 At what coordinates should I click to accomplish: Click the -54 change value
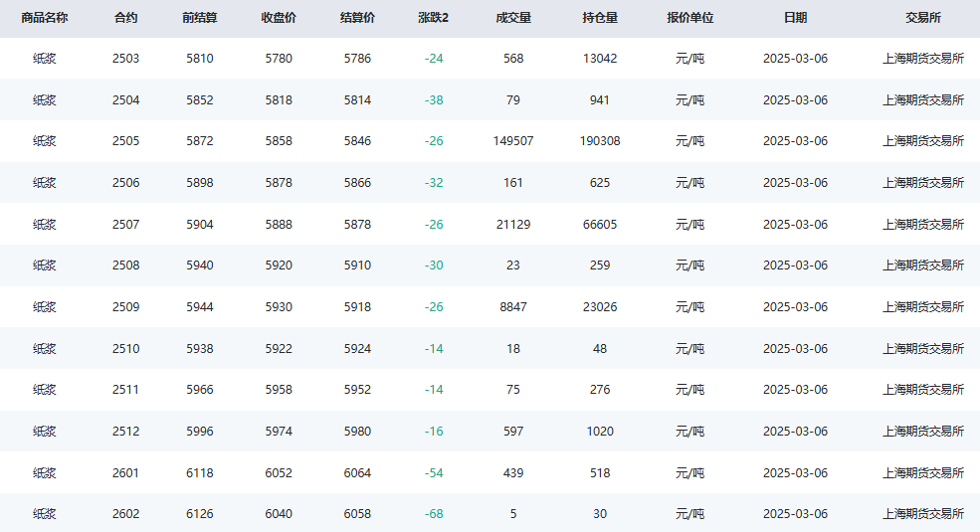(434, 473)
